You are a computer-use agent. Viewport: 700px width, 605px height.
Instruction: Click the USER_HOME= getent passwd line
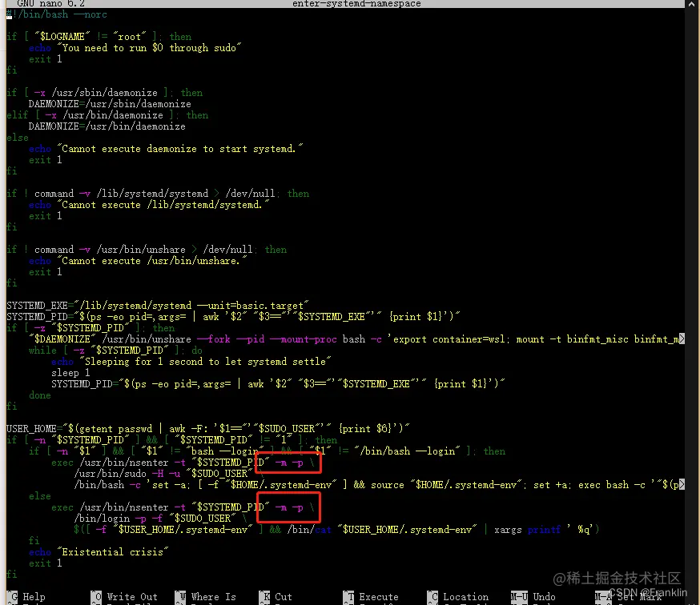pos(208,429)
